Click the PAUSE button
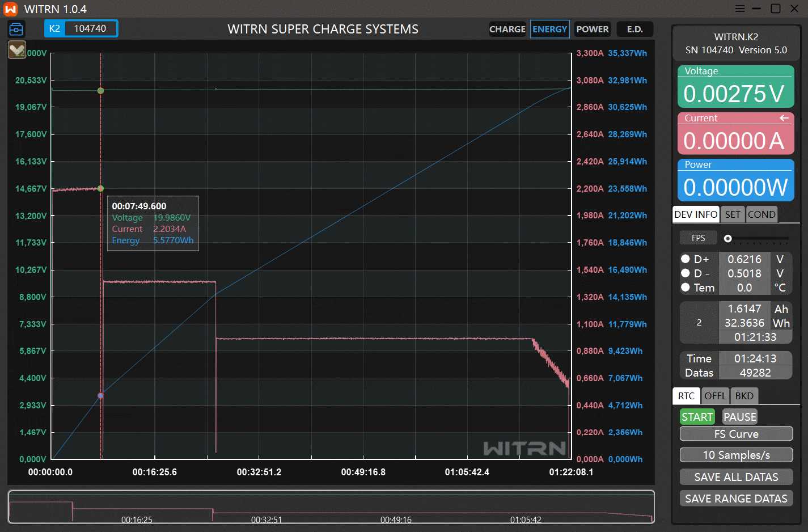808x532 pixels. [x=739, y=417]
